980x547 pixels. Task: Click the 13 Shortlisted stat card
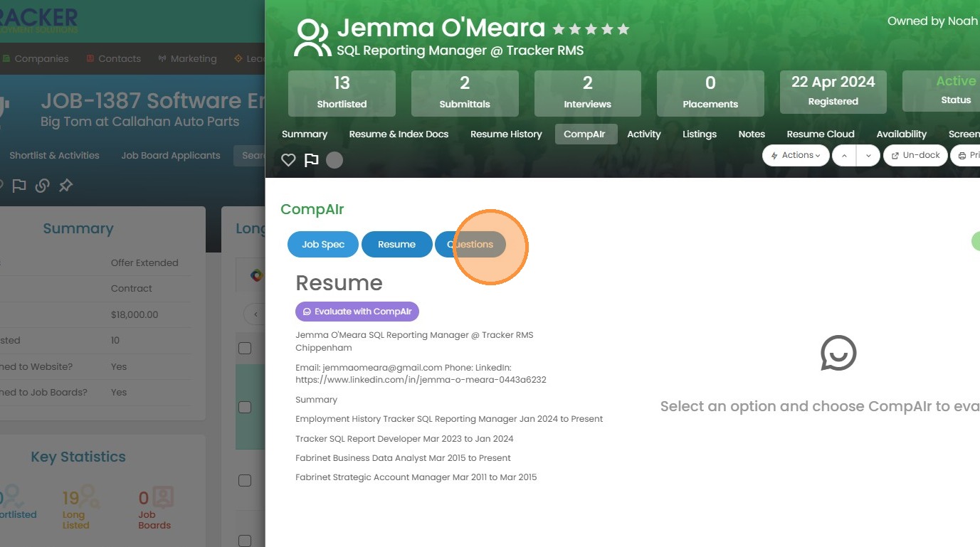pos(342,92)
